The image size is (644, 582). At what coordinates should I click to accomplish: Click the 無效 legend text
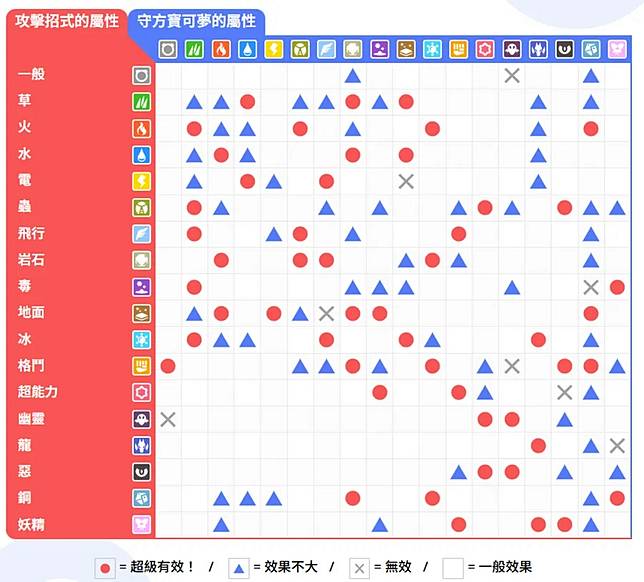click(398, 567)
